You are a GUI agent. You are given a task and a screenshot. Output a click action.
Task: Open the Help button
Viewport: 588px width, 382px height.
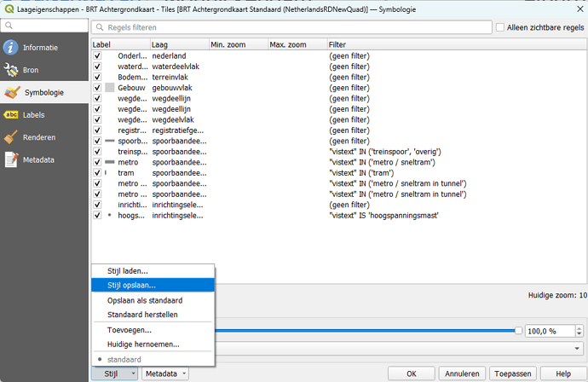point(563,373)
